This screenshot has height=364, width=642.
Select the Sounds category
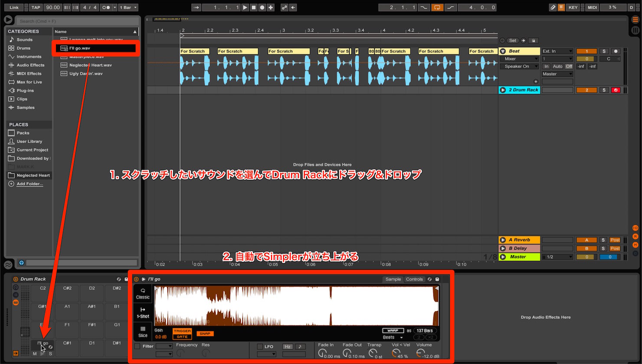point(25,39)
